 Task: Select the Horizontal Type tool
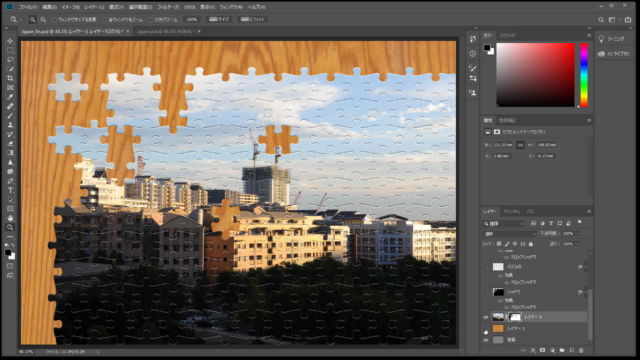point(10,190)
